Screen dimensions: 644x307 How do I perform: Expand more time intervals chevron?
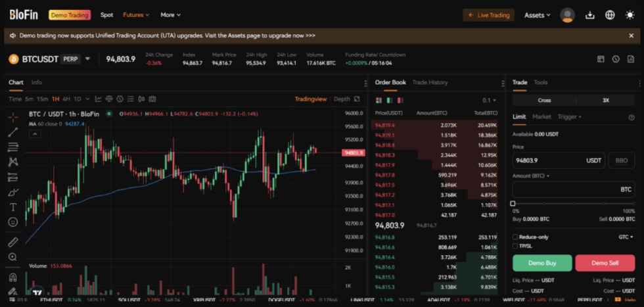(88, 99)
